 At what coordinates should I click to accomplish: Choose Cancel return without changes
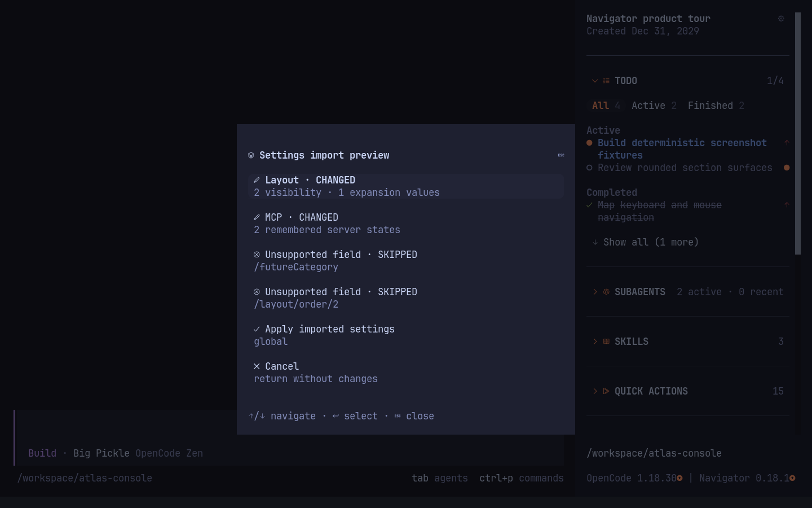tap(406, 373)
